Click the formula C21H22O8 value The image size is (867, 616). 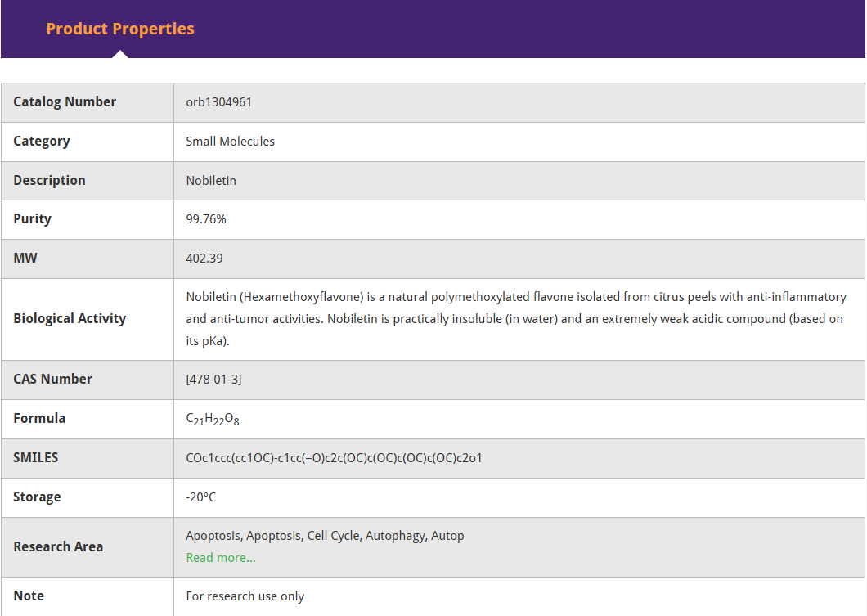(213, 419)
